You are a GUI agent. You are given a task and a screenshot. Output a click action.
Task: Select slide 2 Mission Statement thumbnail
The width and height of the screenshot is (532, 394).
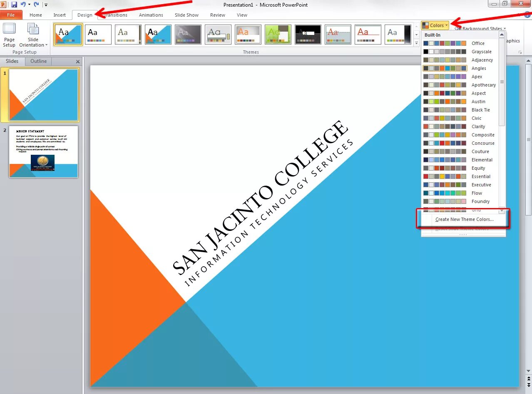tap(43, 152)
